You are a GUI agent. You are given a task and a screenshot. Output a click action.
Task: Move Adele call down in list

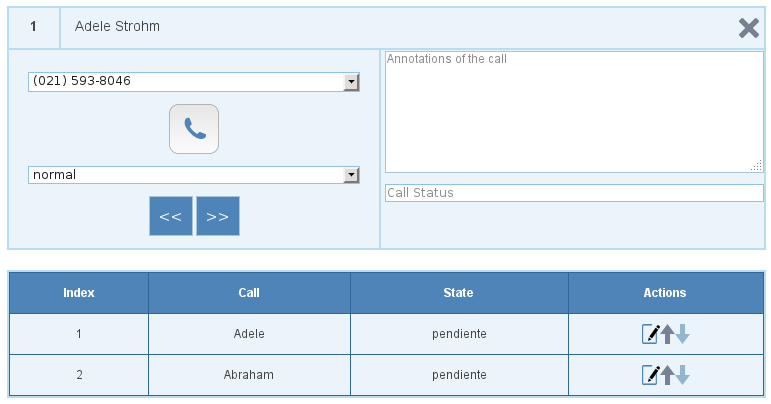pyautogui.click(x=682, y=334)
